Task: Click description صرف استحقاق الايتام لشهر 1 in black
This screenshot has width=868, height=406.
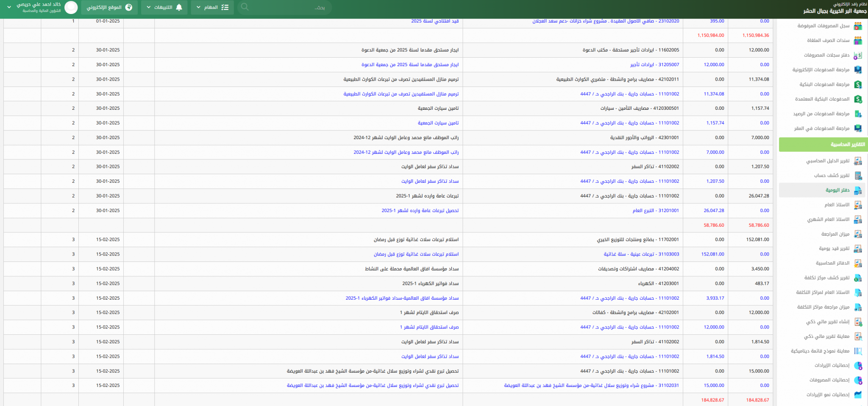Action: pyautogui.click(x=429, y=312)
